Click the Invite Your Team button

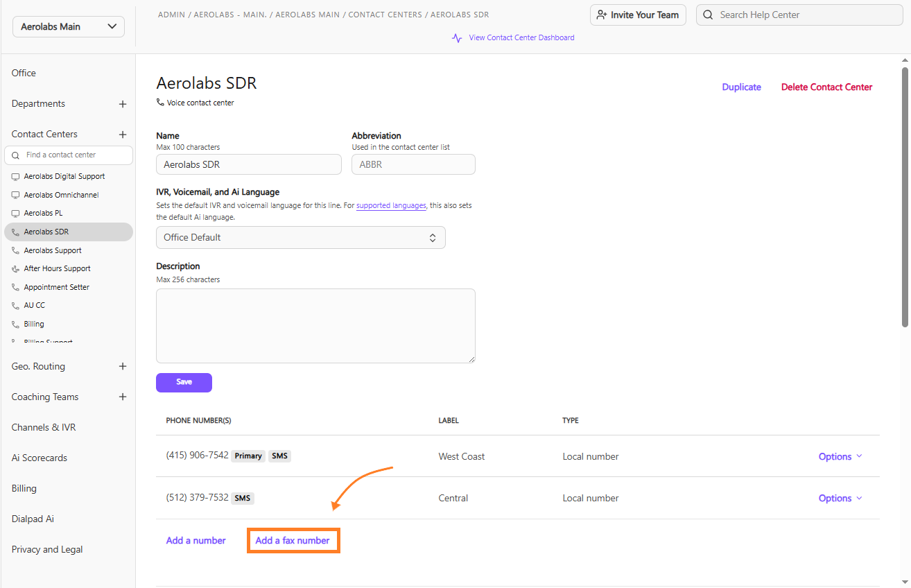(x=638, y=15)
